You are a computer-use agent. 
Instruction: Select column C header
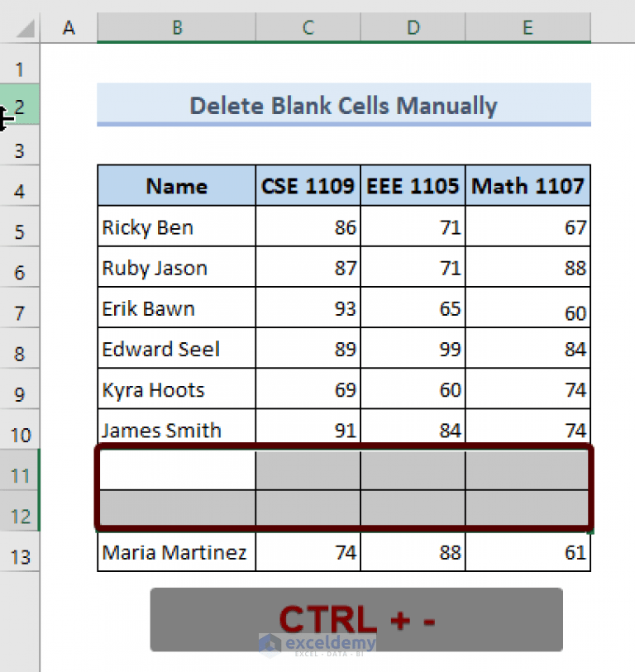[308, 28]
